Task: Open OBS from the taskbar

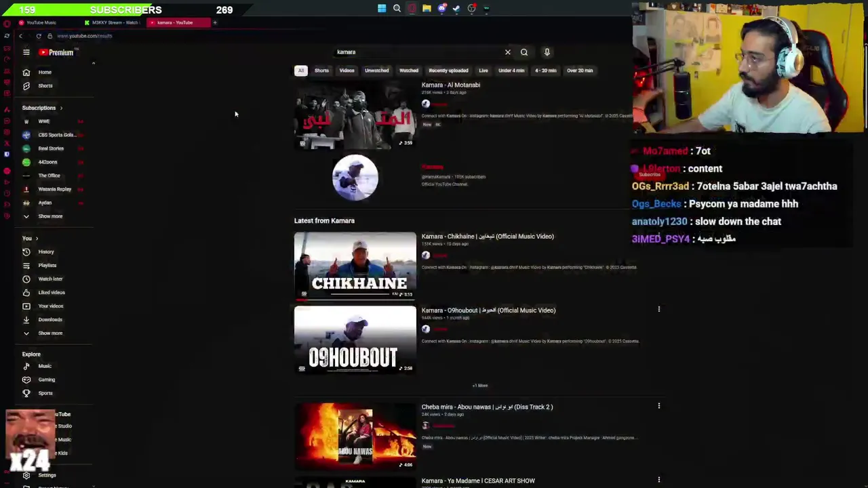Action: [x=471, y=9]
